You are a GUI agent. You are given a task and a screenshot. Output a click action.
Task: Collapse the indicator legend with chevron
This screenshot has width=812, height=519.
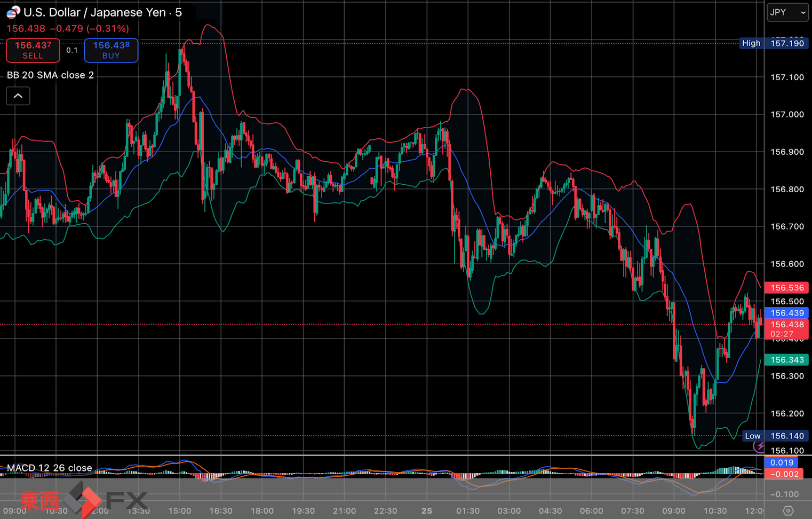[18, 96]
